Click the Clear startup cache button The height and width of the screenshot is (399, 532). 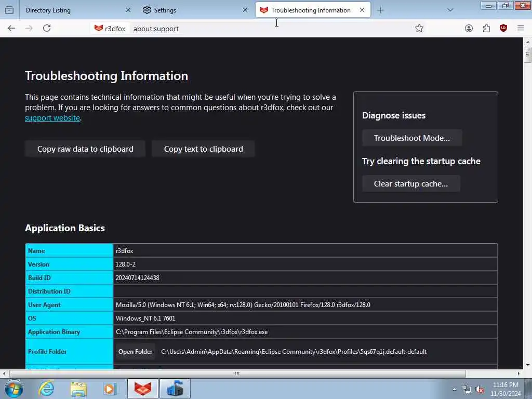(411, 184)
